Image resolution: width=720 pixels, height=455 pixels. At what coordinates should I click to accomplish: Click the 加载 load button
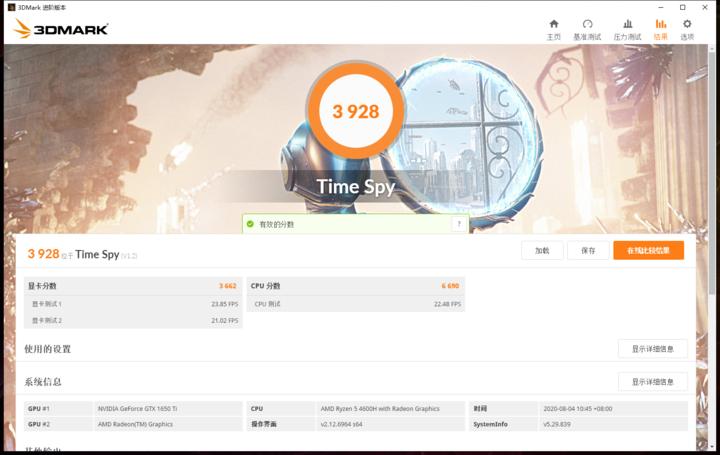click(542, 251)
